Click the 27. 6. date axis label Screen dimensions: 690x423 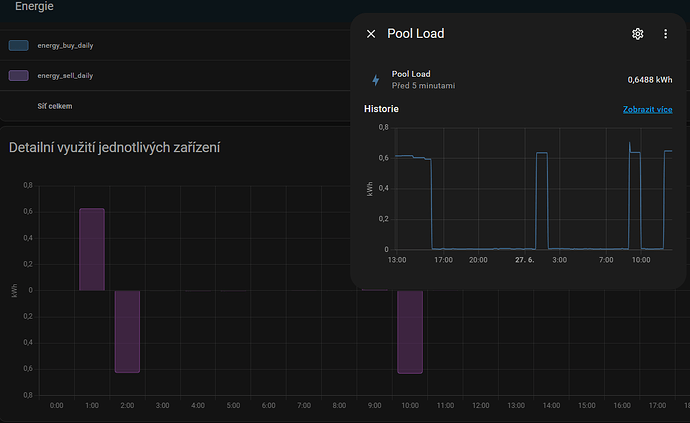(x=524, y=259)
